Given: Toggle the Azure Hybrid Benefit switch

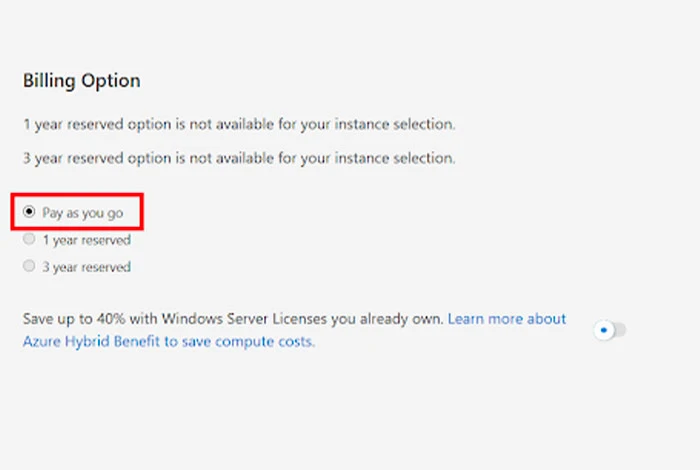Looking at the screenshot, I should [x=609, y=330].
